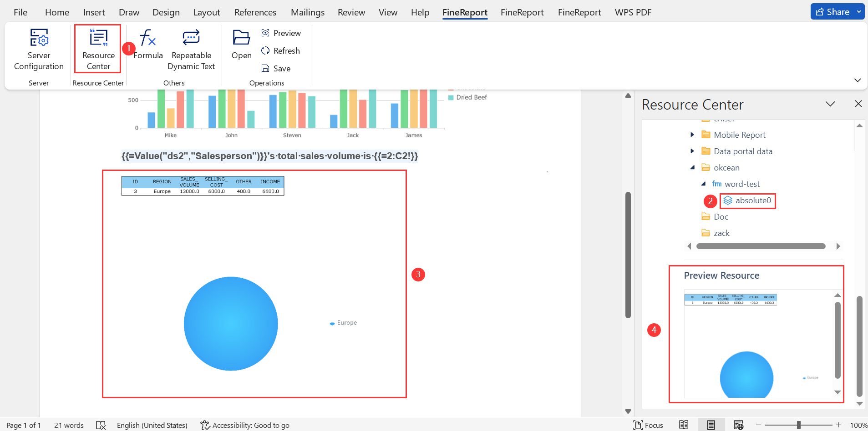
Task: Click the Share button
Action: [832, 12]
